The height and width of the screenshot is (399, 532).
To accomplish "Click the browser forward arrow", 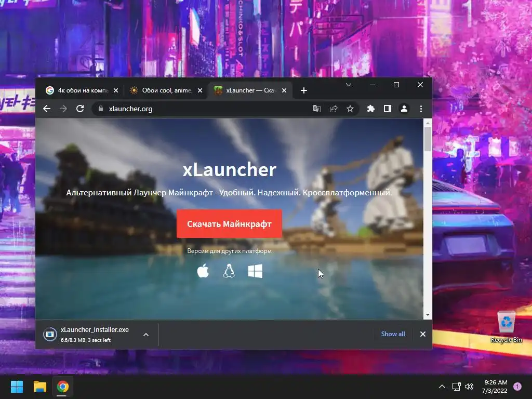I will point(63,109).
